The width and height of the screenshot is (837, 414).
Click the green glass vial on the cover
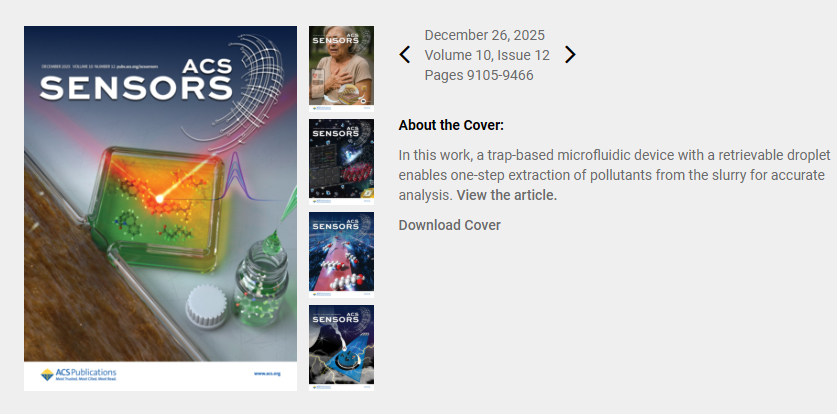pos(260,284)
